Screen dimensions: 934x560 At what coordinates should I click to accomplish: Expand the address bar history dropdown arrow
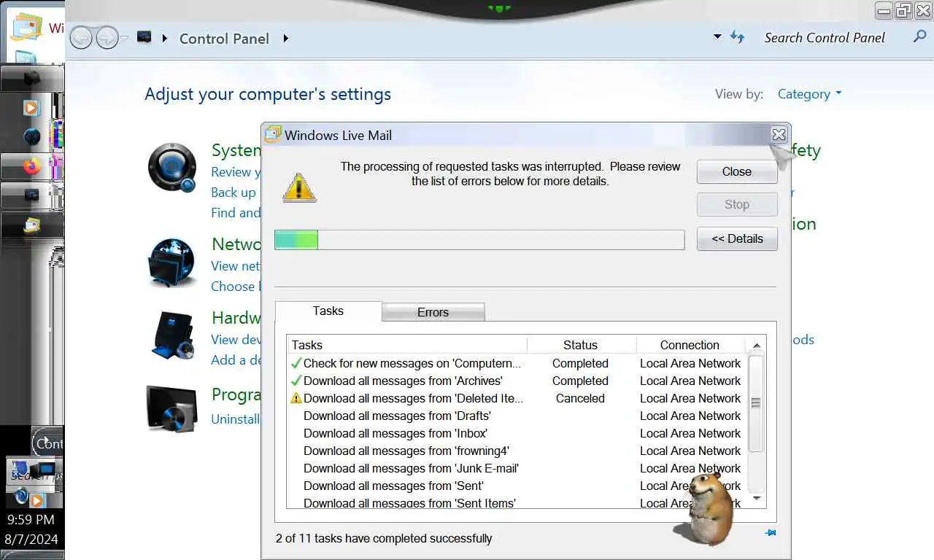[717, 36]
